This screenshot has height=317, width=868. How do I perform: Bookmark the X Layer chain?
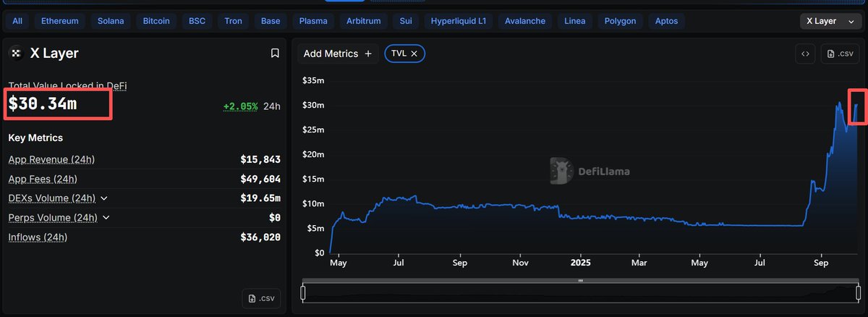pos(275,53)
